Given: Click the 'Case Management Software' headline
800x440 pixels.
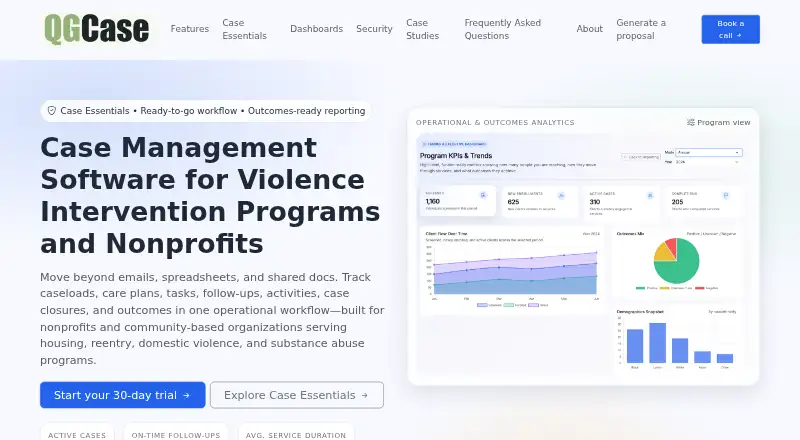Looking at the screenshot, I should click(210, 195).
